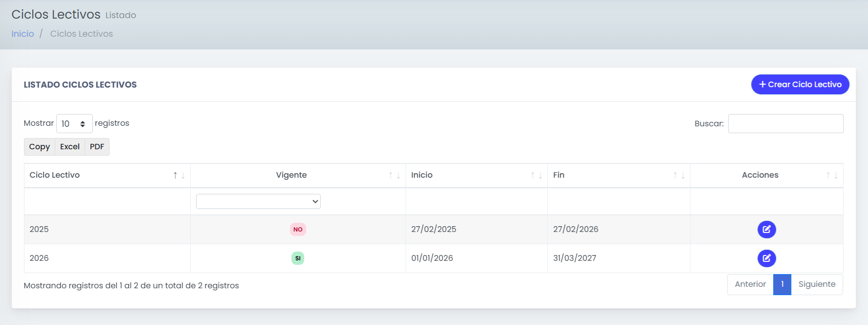
Task: Sort table by Fin column arrows
Action: pos(679,175)
